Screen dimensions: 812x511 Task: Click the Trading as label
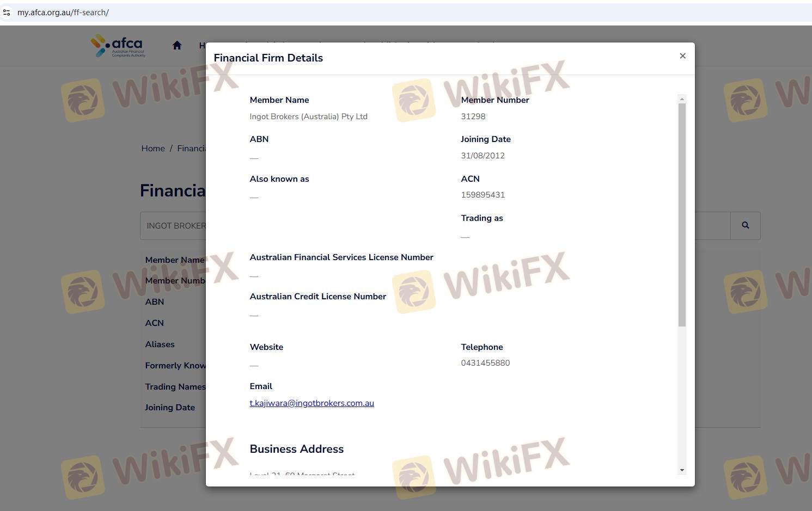click(481, 218)
